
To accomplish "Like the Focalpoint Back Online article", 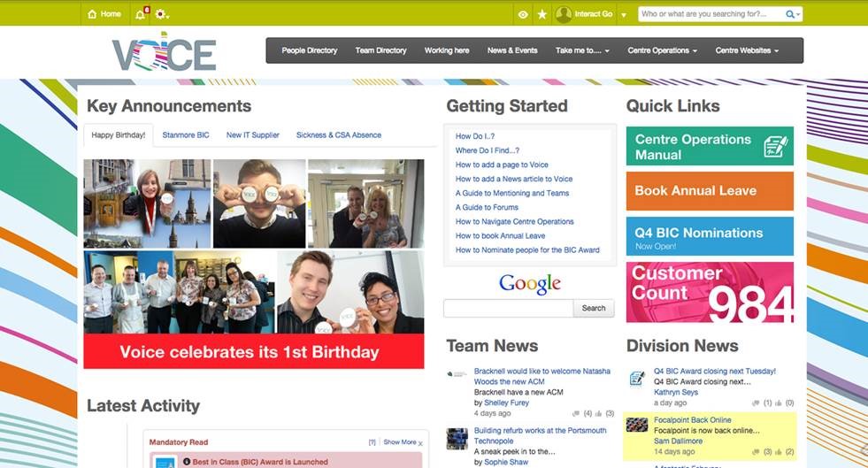I will 779,451.
